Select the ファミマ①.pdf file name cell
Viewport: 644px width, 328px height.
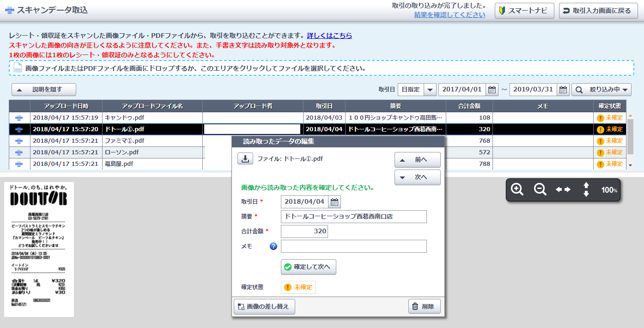(152, 141)
